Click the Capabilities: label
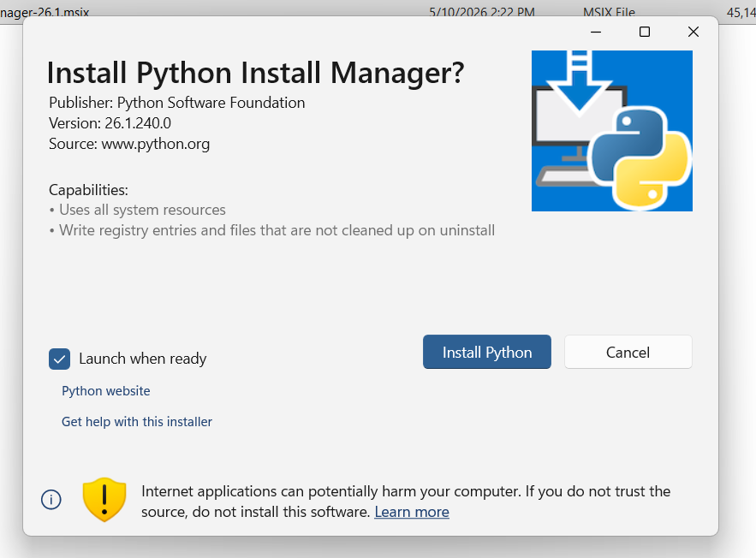The image size is (756, 558). [x=88, y=190]
